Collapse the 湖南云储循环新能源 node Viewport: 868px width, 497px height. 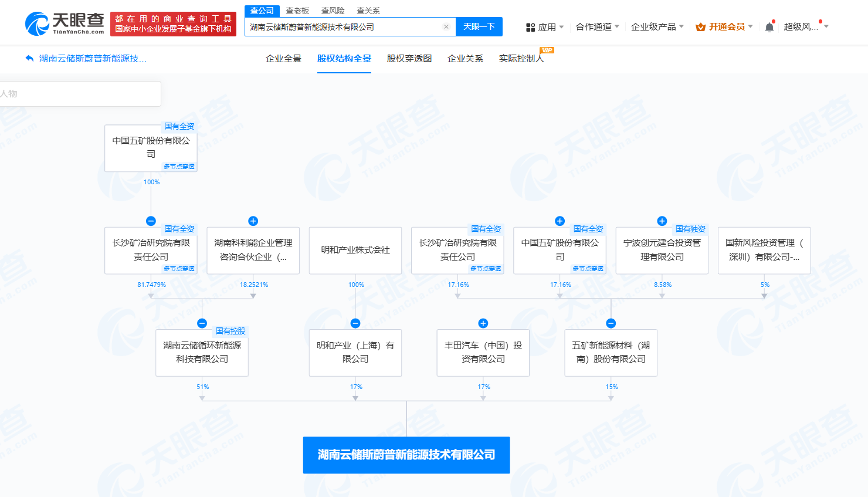coord(202,323)
